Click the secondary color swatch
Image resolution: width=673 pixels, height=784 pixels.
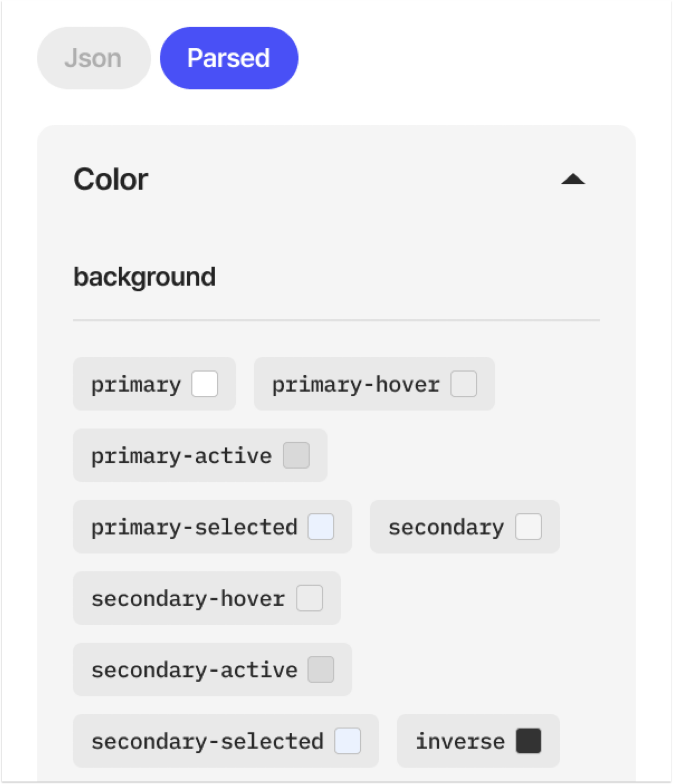pyautogui.click(x=528, y=527)
